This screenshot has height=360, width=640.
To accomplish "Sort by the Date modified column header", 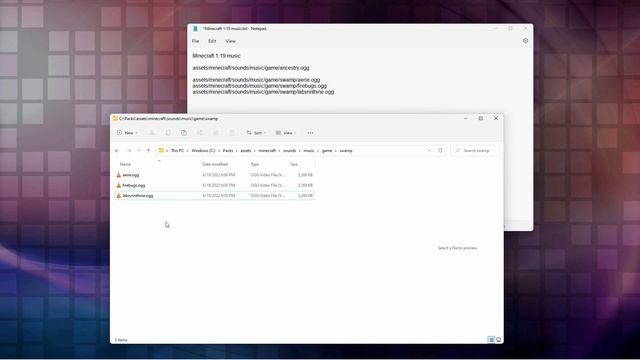I will (x=215, y=164).
